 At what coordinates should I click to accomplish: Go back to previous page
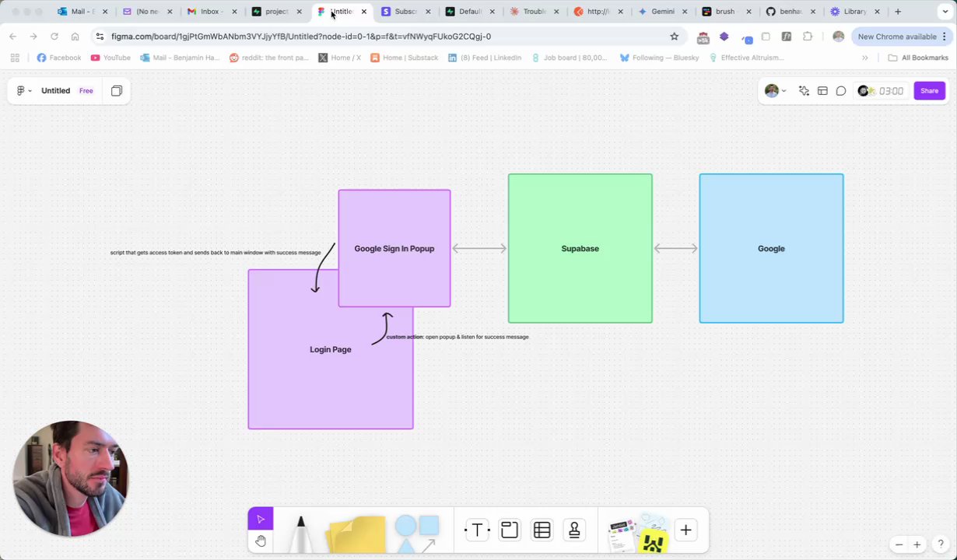(x=12, y=37)
